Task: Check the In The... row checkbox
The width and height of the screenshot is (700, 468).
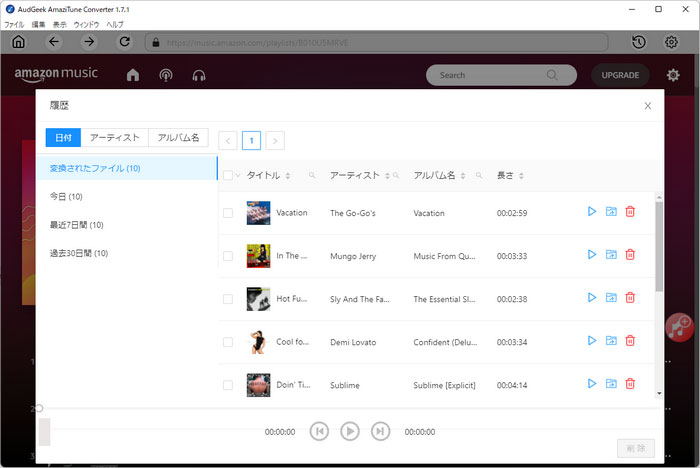Action: (228, 256)
